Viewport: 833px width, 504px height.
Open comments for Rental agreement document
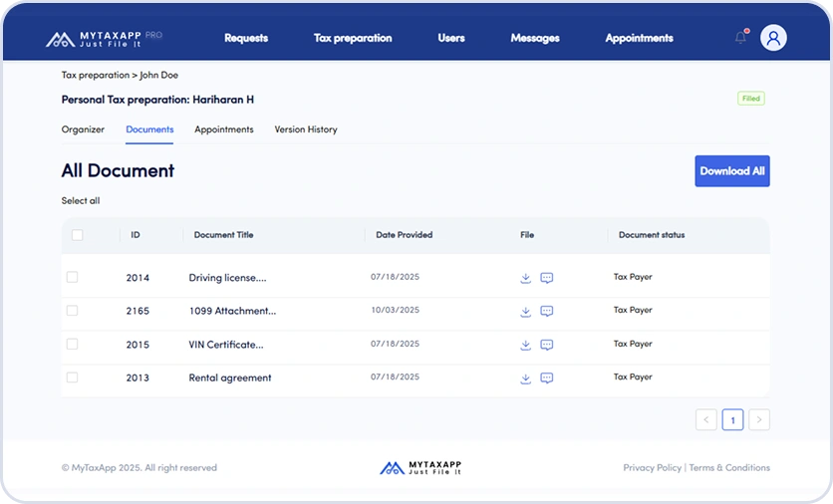[546, 378]
